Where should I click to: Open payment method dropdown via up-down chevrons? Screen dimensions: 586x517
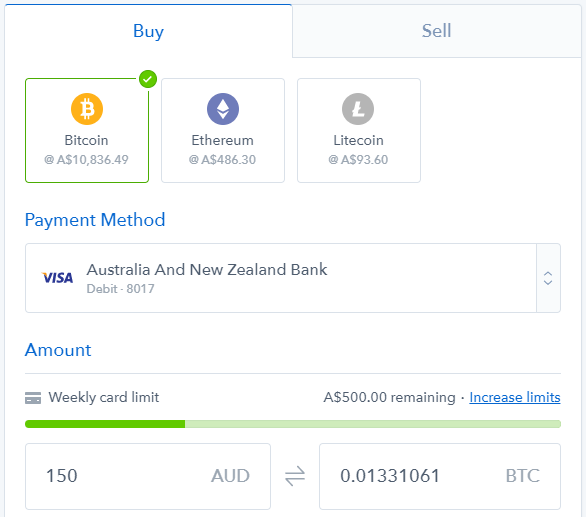click(x=548, y=278)
